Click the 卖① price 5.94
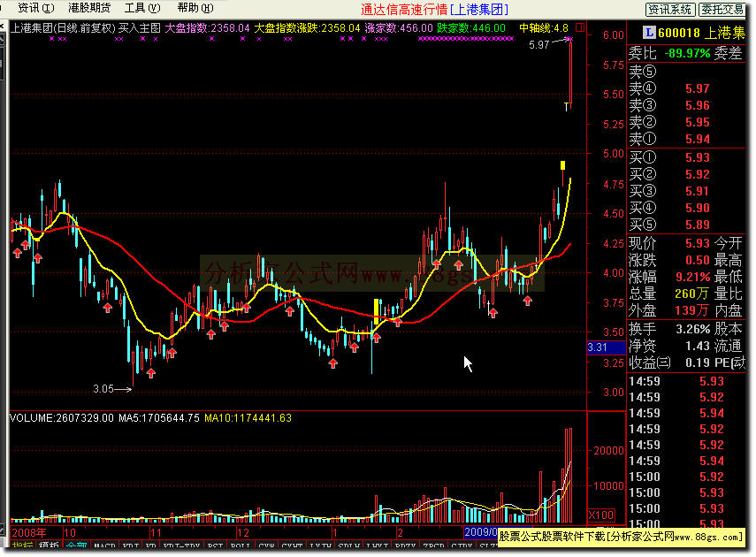This screenshot has height=557, width=756. click(697, 140)
